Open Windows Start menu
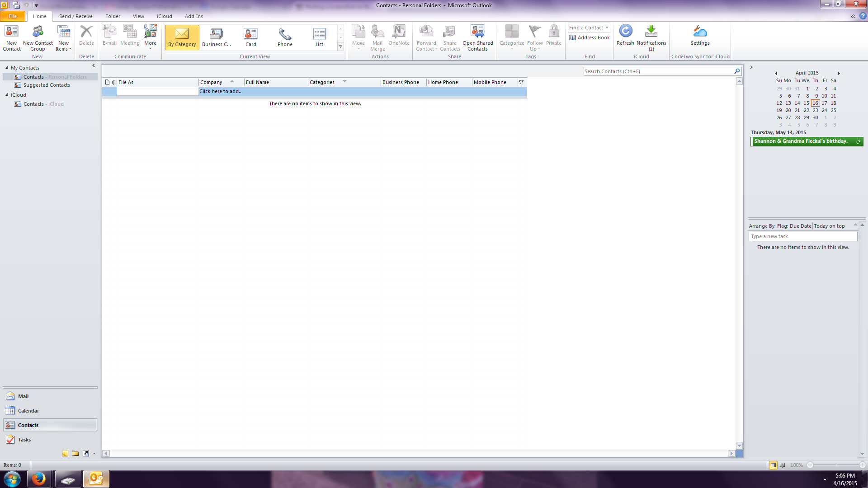Screen dimensions: 868x488 point(12,479)
